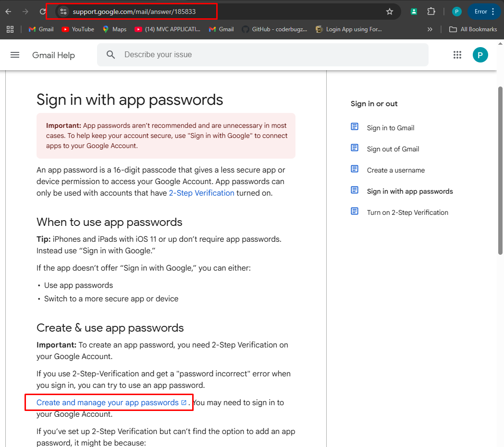Click document icon beside Sign in with app passwords
The width and height of the screenshot is (504, 447).
pyautogui.click(x=355, y=190)
